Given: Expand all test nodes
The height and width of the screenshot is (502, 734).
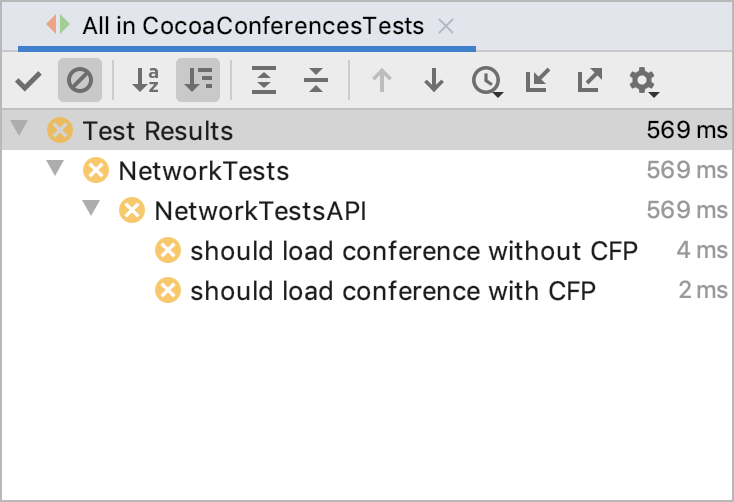Looking at the screenshot, I should 264,81.
